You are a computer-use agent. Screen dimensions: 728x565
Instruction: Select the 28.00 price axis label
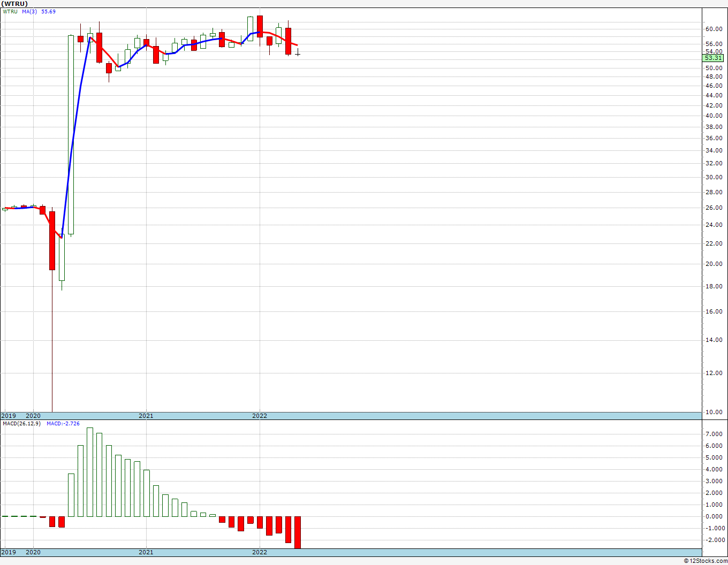[714, 193]
